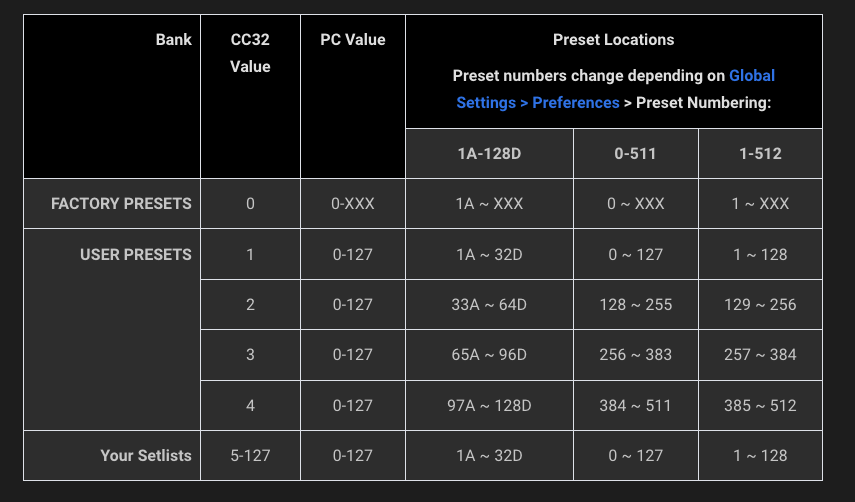Select the 129 ~ 256 cell
Screen dimensions: 855x502
pos(760,305)
